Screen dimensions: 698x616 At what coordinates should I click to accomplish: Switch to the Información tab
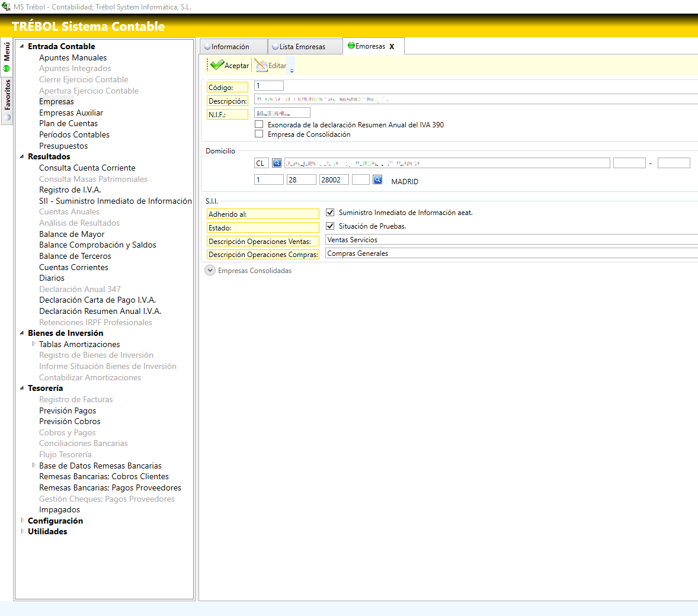pyautogui.click(x=233, y=46)
